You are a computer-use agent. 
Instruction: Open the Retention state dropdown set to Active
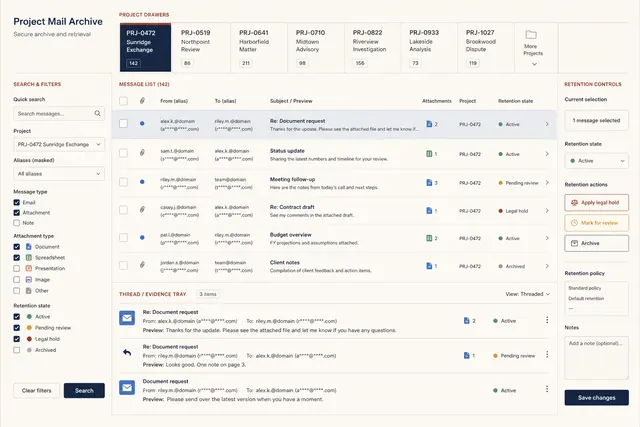(x=596, y=161)
